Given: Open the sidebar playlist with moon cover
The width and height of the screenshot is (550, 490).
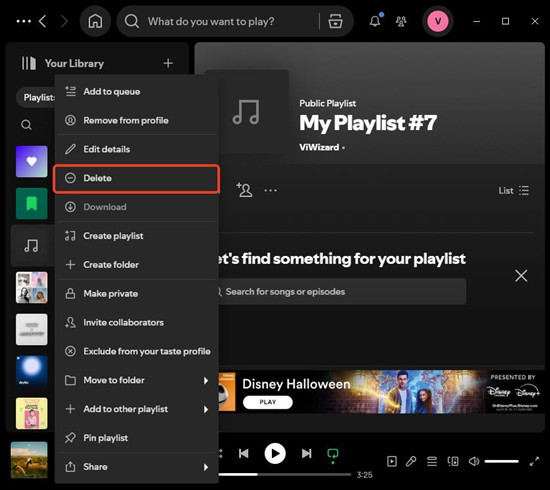Looking at the screenshot, I should (x=32, y=371).
